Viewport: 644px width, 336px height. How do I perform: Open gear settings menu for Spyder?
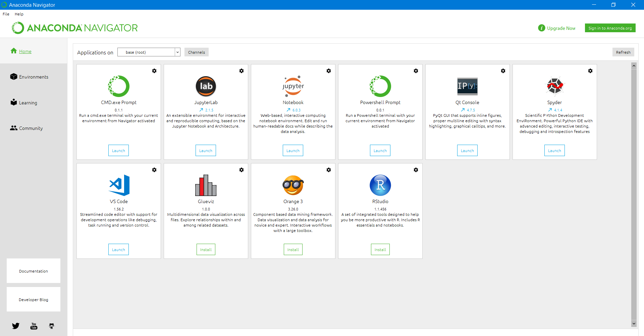[x=590, y=71]
